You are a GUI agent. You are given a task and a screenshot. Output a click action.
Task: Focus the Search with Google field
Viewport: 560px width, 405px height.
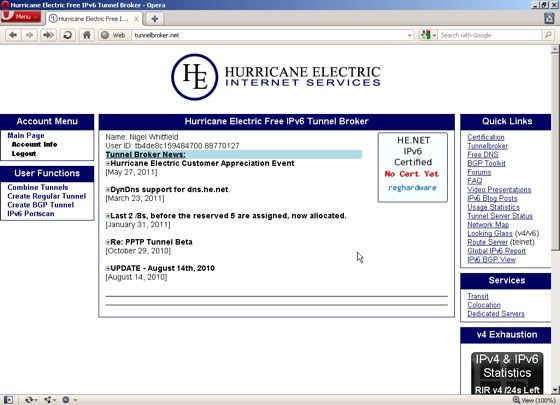(x=490, y=35)
